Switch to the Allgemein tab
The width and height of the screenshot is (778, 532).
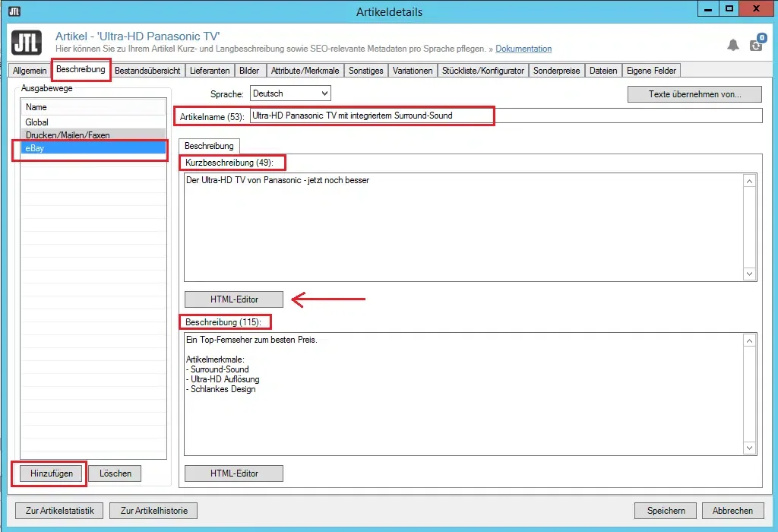pyautogui.click(x=30, y=71)
